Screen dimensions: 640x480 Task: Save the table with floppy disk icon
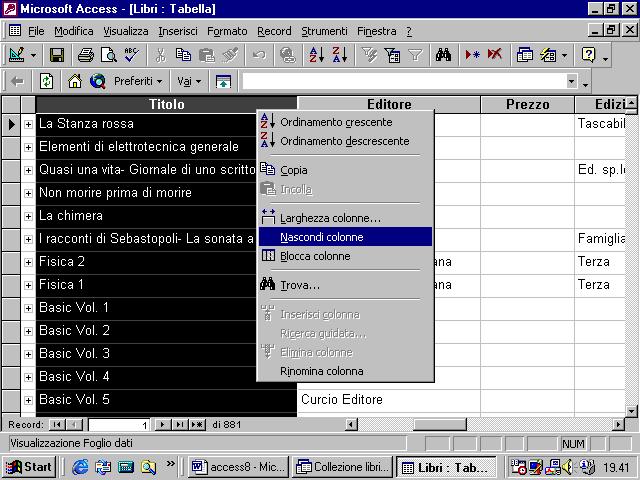click(57, 55)
